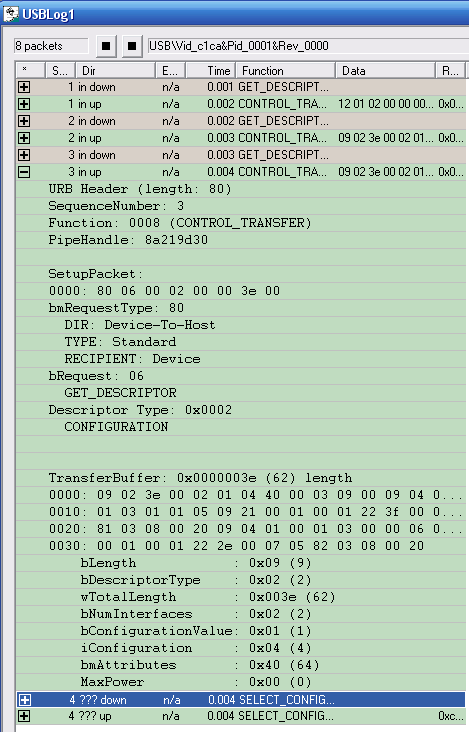This screenshot has width=469, height=732.
Task: Click the first black square toolbar button
Action: [106, 46]
